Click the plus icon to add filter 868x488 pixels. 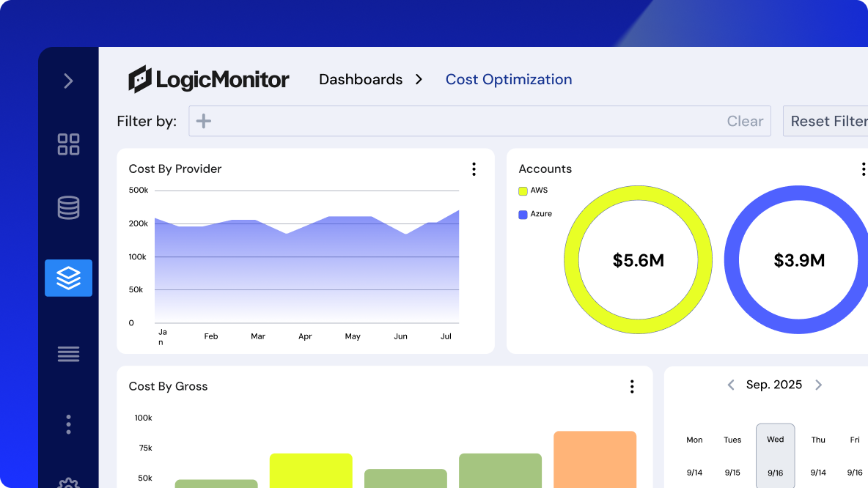[x=204, y=122]
